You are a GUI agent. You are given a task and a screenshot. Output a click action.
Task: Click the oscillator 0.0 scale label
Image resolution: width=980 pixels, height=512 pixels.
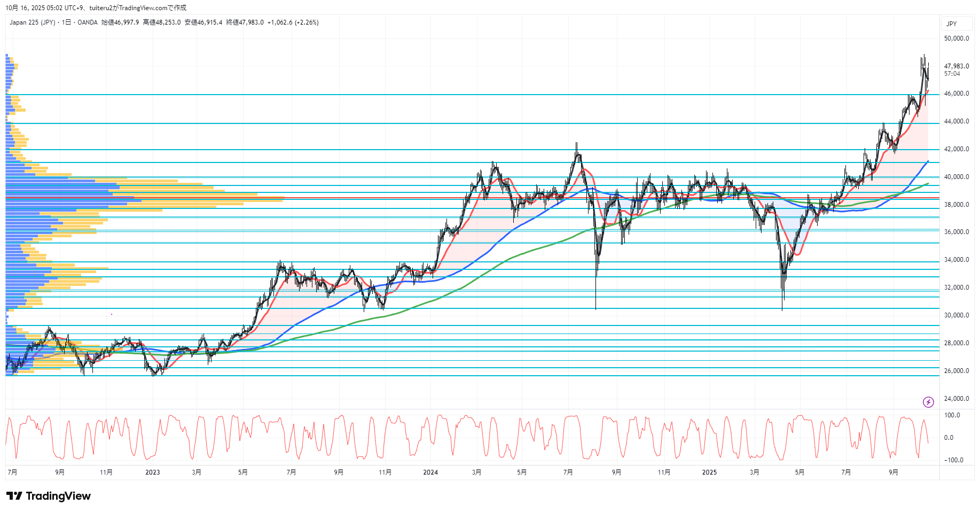pyautogui.click(x=948, y=438)
